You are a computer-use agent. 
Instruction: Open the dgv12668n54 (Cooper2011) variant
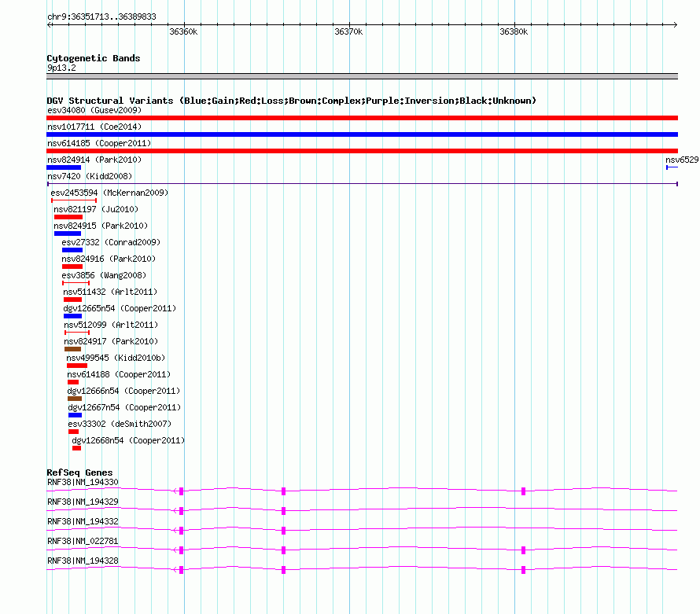tap(128, 440)
